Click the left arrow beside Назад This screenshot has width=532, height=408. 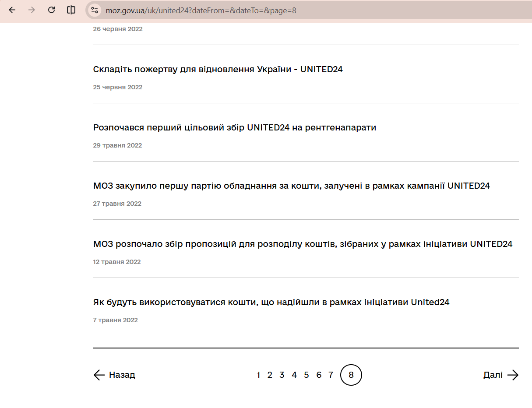tap(99, 375)
